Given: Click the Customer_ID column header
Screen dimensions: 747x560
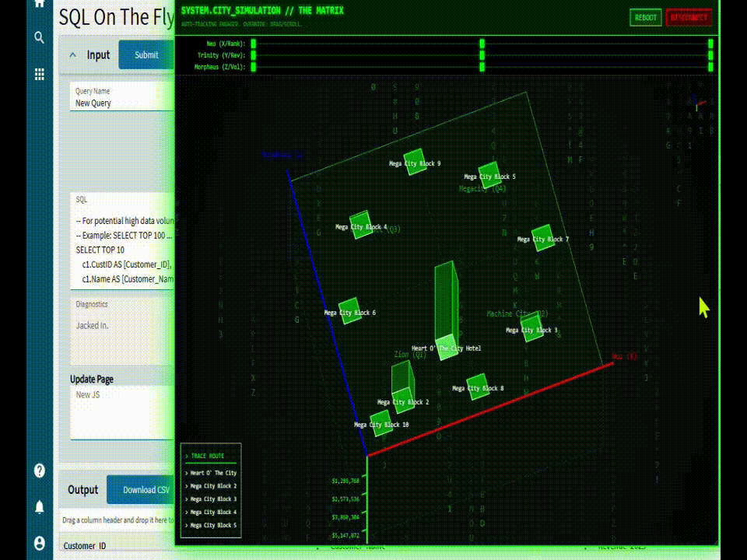Looking at the screenshot, I should [x=85, y=546].
